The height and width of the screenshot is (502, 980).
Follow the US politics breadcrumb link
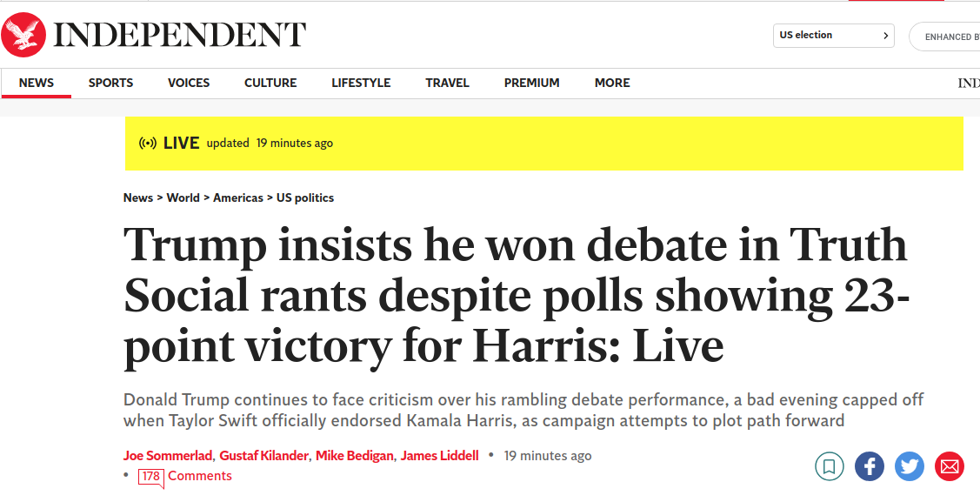pos(305,197)
